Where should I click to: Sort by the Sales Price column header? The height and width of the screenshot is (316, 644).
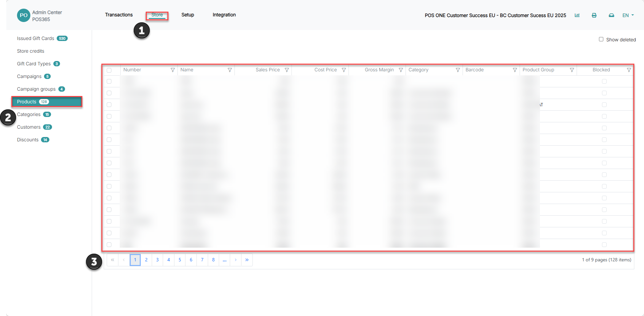pyautogui.click(x=267, y=70)
